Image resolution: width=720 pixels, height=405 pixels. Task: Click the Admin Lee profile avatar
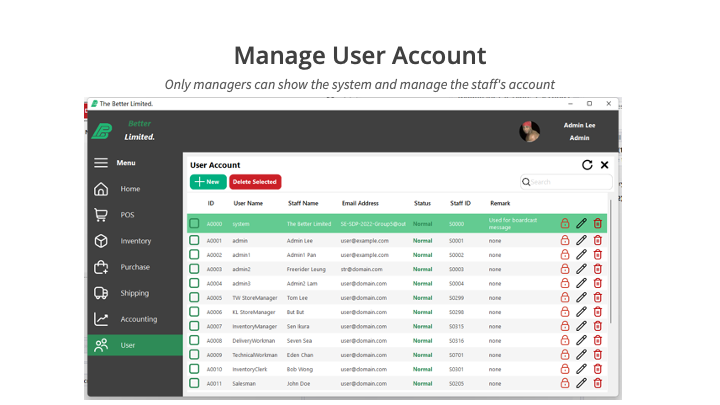(x=529, y=132)
